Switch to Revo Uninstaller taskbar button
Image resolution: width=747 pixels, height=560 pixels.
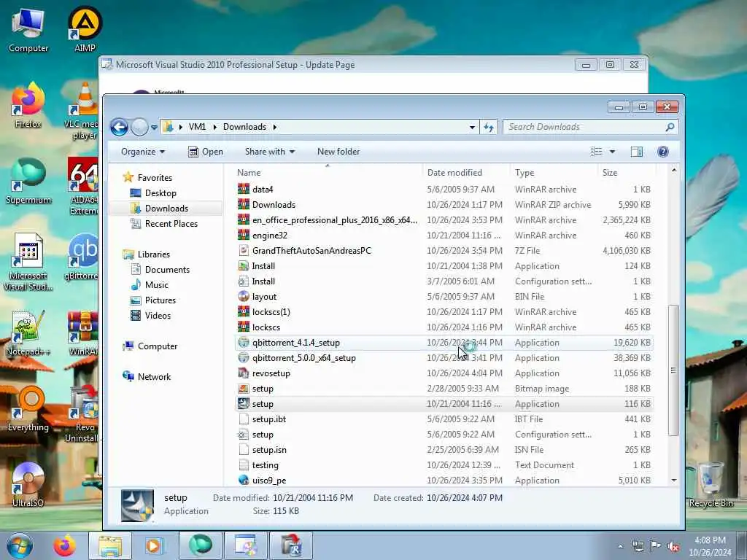(291, 545)
